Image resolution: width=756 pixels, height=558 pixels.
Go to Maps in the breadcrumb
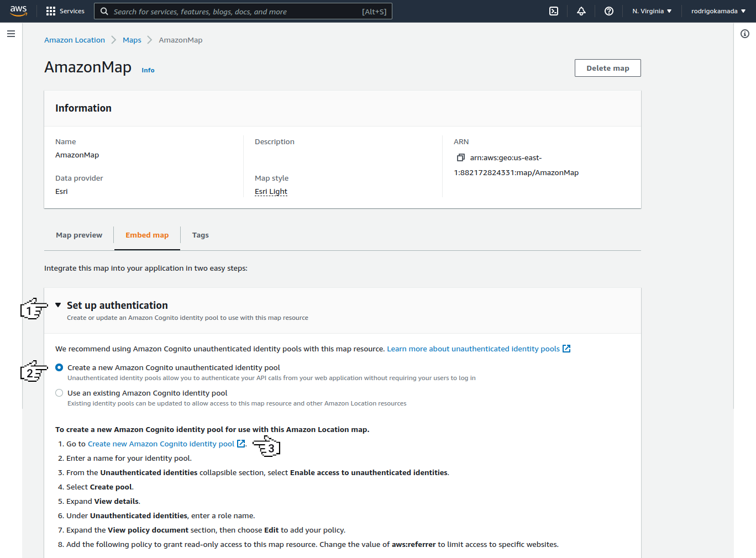[132, 40]
